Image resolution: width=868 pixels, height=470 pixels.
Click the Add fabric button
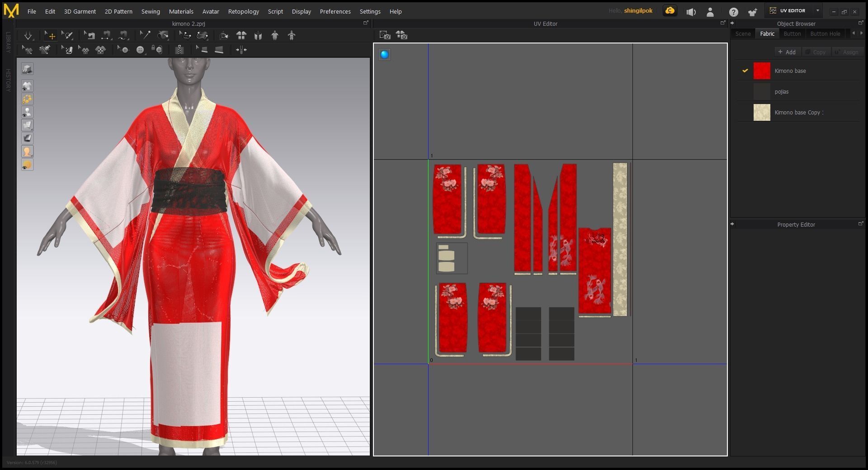(x=787, y=52)
